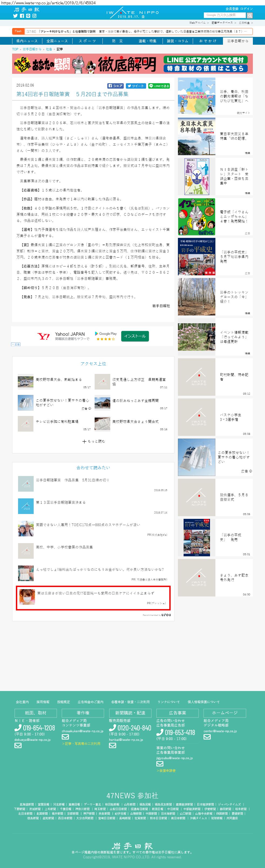Open the Yahoo! logo in the ad
This screenshot has height=868, width=265.
[x=43, y=336]
